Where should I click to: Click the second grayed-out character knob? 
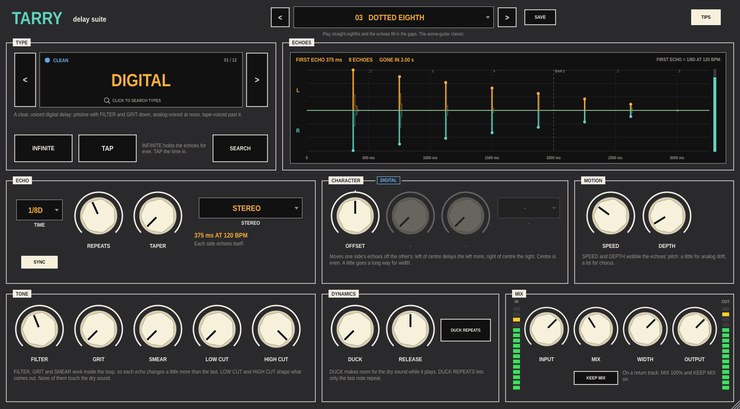click(465, 216)
